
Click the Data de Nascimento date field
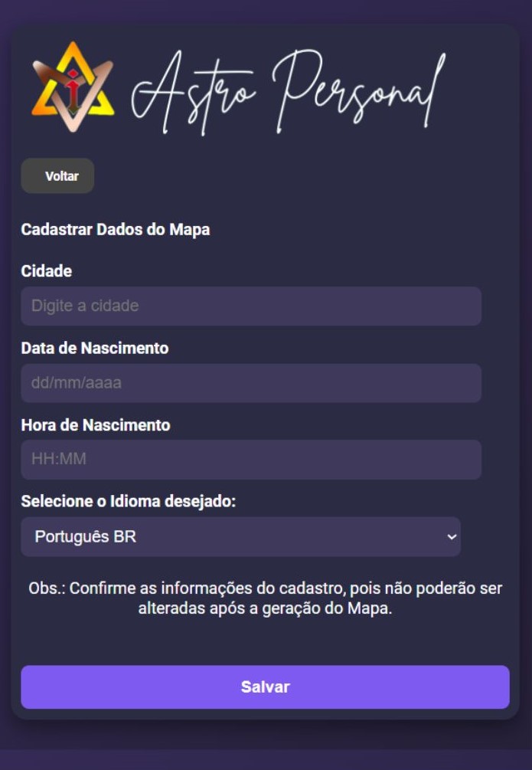(x=250, y=383)
